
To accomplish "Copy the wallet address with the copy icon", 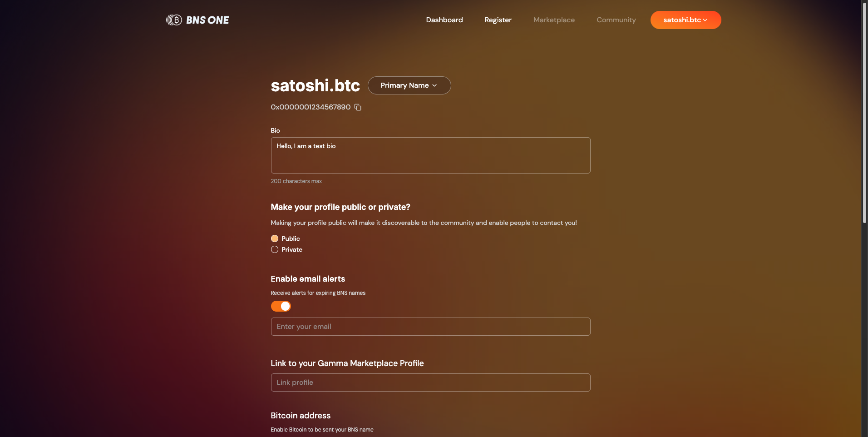I will (358, 107).
